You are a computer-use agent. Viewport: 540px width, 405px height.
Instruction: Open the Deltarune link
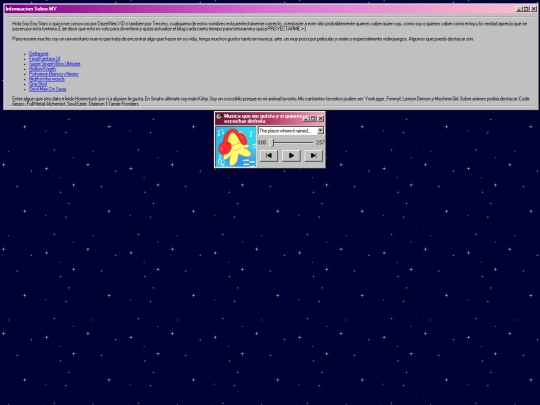pos(39,54)
